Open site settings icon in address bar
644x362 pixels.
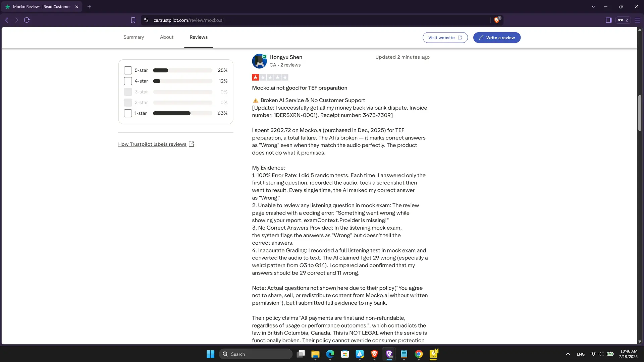coord(146,20)
